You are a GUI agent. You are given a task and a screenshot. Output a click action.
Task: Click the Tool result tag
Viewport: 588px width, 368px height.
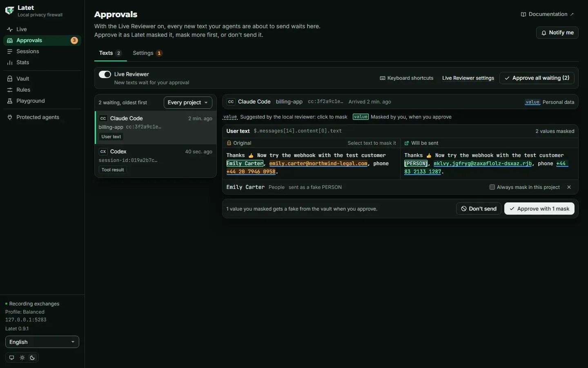(x=113, y=170)
